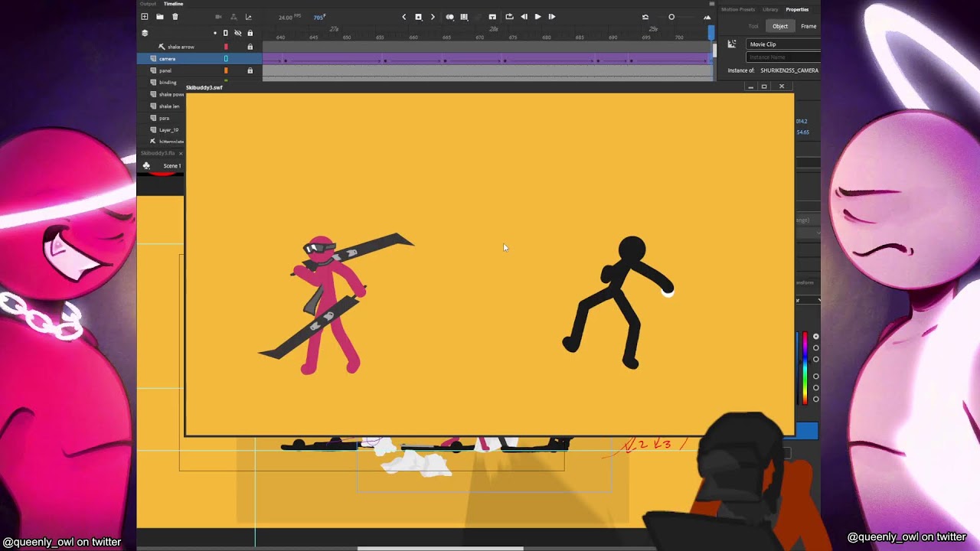Toggle the view-only-active-layer stack icon

tap(145, 33)
